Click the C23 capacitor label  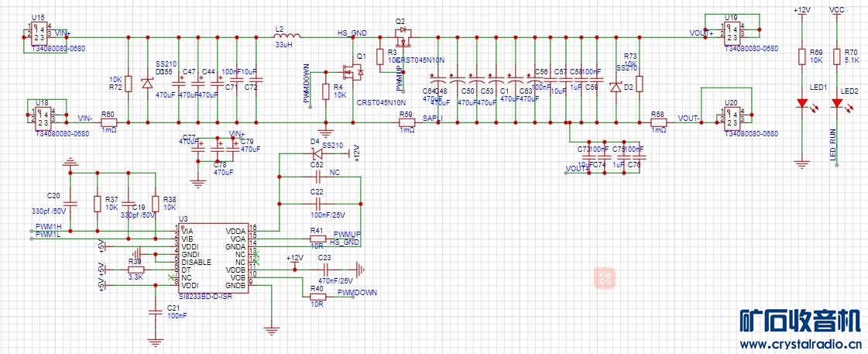[x=324, y=258]
